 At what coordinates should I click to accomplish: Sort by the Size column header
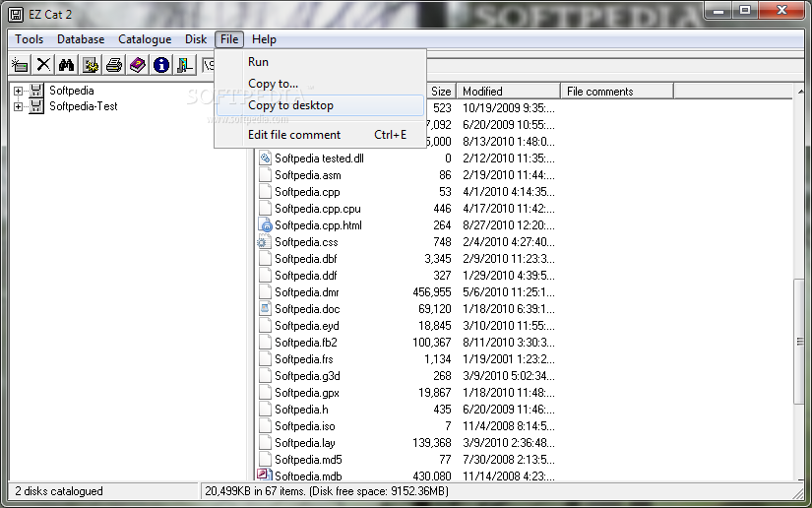pyautogui.click(x=441, y=92)
